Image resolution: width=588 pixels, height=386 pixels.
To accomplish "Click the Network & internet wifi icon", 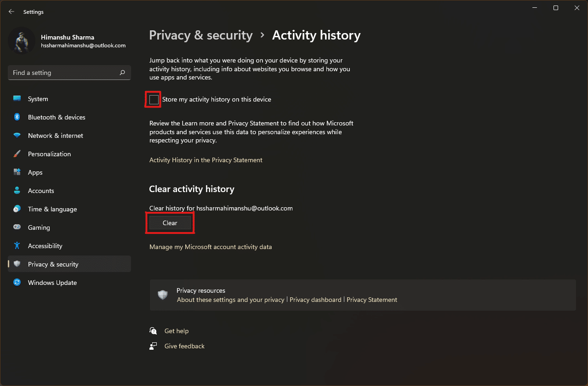I will click(x=17, y=136).
